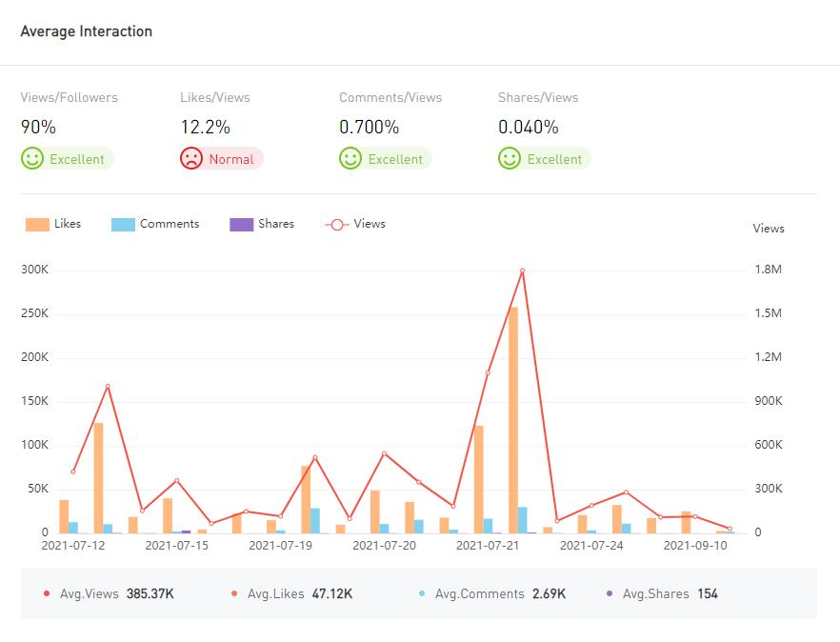Click the green smiley under Views/Followers
Image resolution: width=840 pixels, height=642 pixels.
pos(32,159)
